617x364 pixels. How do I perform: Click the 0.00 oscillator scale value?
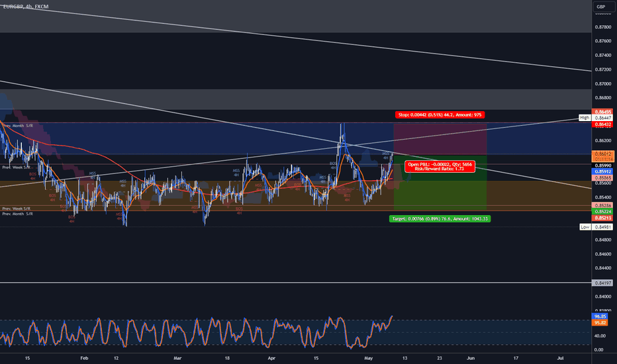(x=598, y=349)
